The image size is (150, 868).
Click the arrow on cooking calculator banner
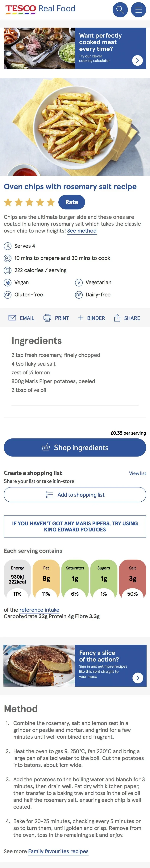click(x=137, y=60)
